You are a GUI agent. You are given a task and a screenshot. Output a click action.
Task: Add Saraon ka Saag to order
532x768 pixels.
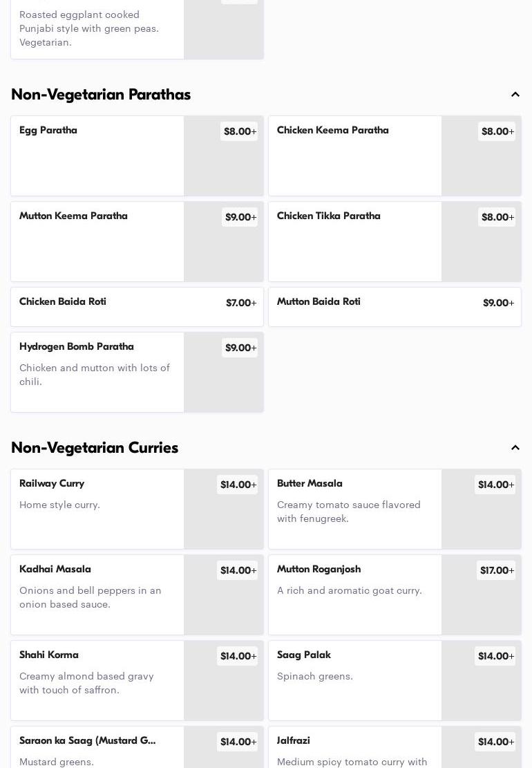[x=237, y=742]
